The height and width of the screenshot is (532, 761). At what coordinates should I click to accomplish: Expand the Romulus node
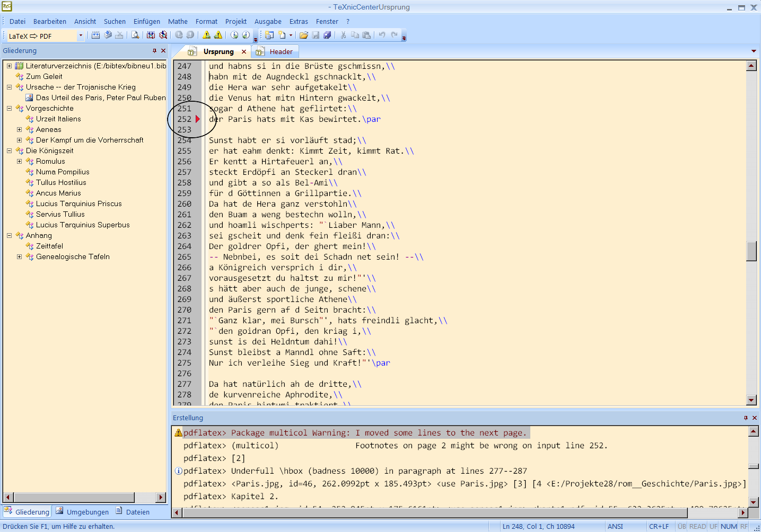20,161
